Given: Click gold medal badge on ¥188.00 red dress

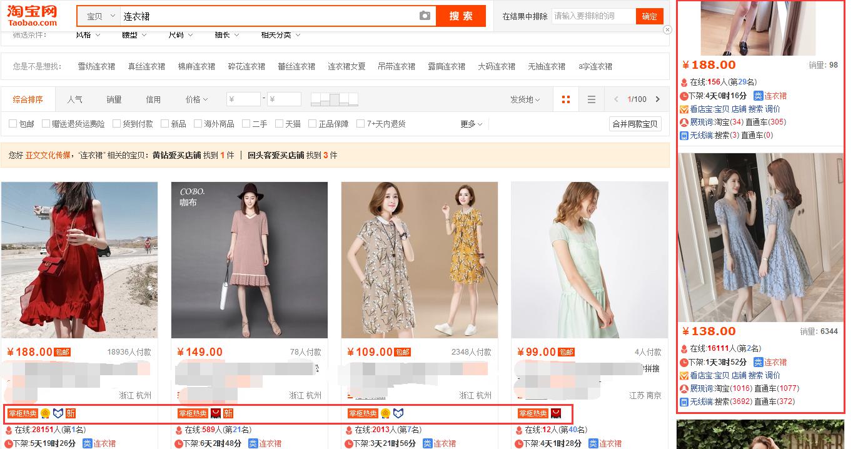Looking at the screenshot, I should (x=46, y=413).
